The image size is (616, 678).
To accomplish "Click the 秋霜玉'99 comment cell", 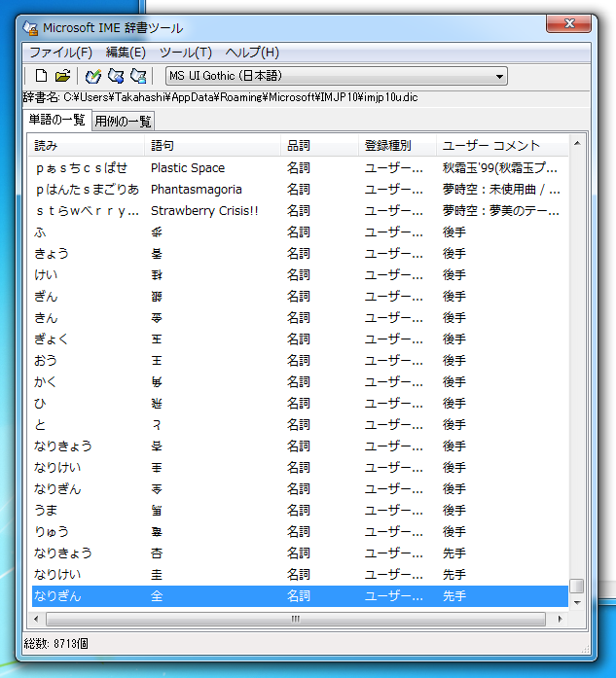I will pos(499,167).
